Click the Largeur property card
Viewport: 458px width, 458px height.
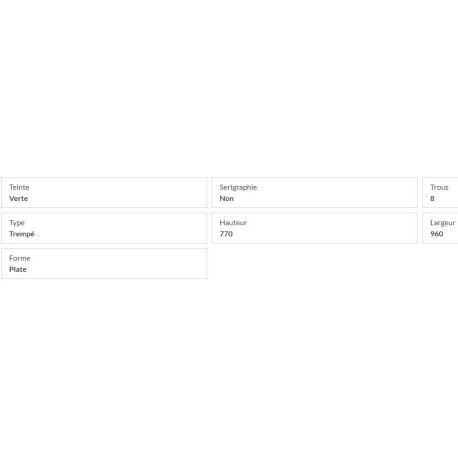pos(440,228)
